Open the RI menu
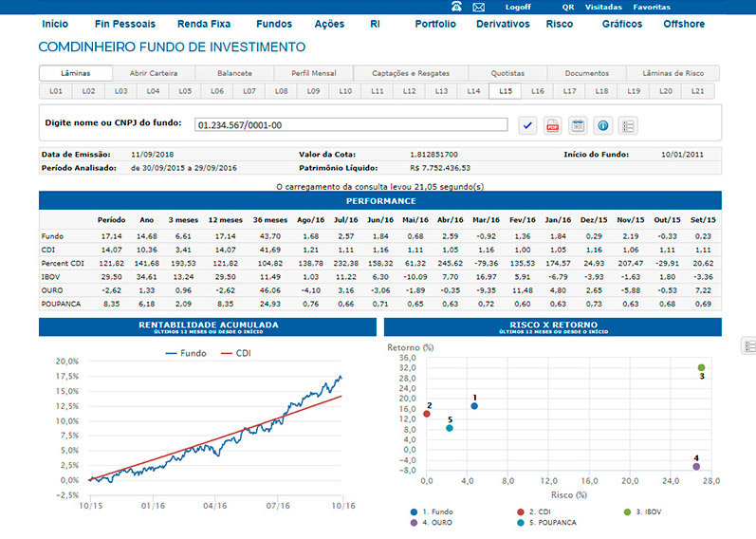The width and height of the screenshot is (756, 539). point(375,24)
